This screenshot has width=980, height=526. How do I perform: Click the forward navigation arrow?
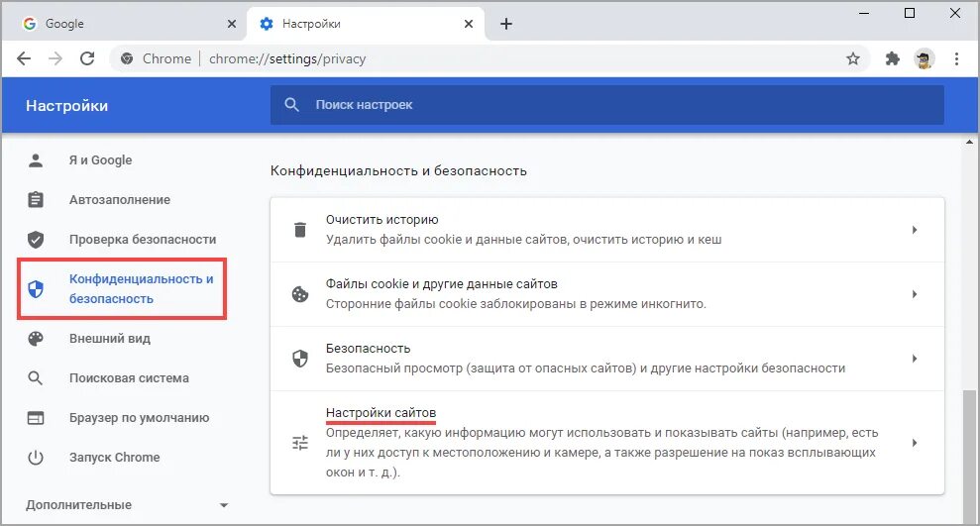click(55, 58)
